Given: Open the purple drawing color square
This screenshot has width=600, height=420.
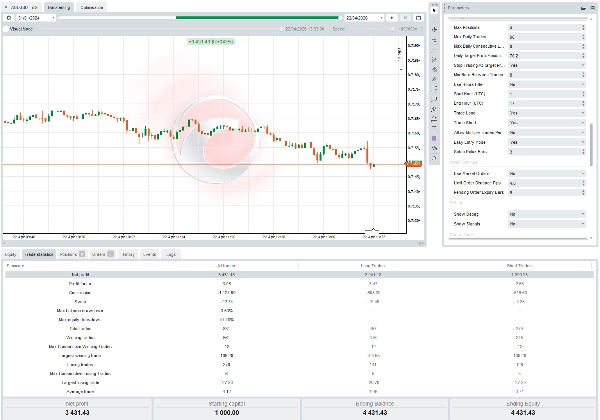Looking at the screenshot, I should coord(434,138).
